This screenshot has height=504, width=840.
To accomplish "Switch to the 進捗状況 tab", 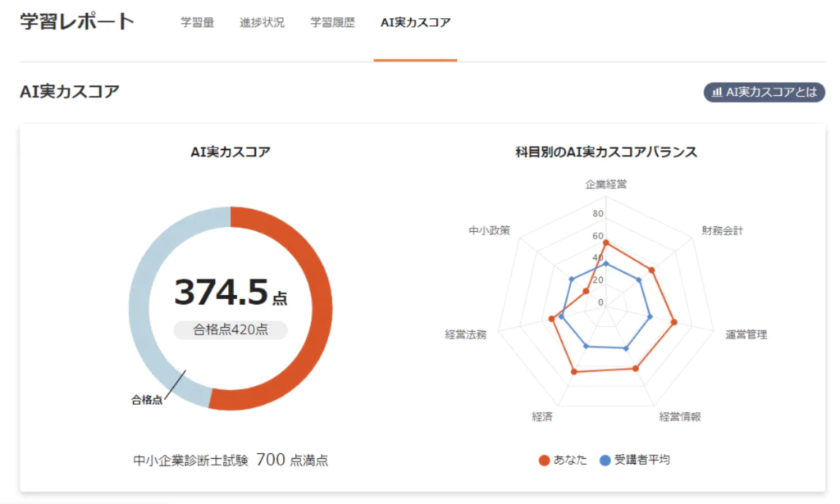I will pos(262,23).
